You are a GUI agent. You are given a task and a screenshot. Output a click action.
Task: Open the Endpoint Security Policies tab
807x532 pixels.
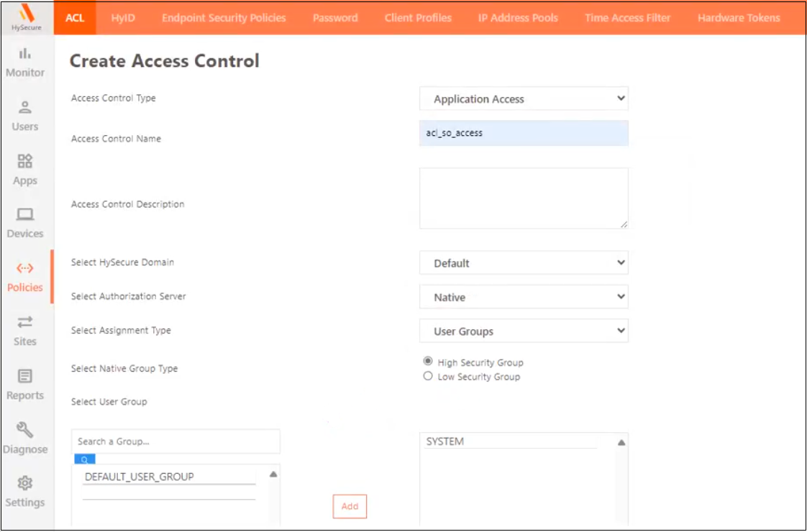(226, 17)
